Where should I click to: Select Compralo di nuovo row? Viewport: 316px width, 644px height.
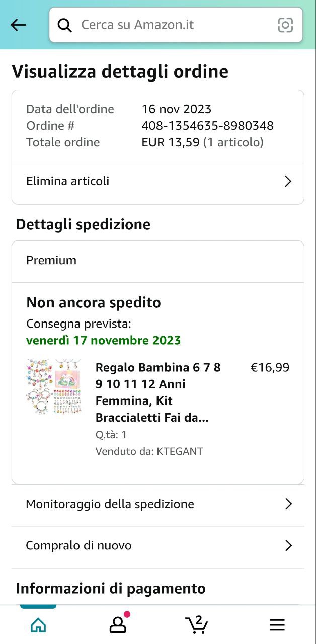coord(78,546)
